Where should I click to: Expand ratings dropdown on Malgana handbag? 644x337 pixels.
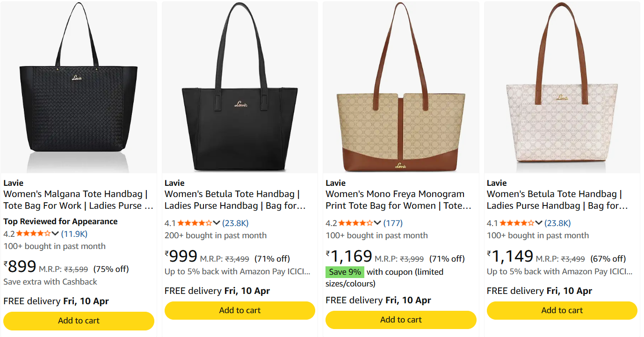click(56, 233)
